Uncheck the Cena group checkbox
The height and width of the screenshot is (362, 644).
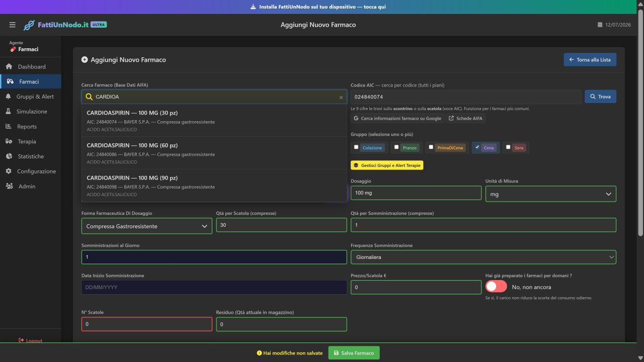(x=477, y=147)
